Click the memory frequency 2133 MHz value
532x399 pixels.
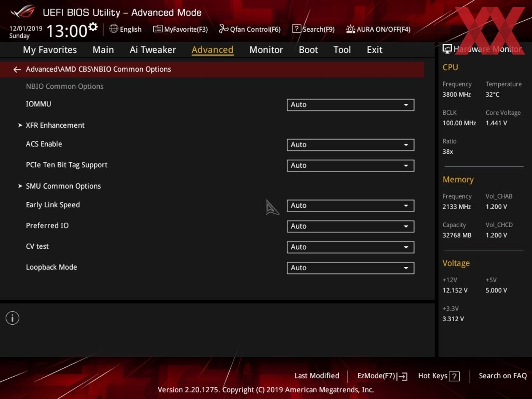click(x=457, y=207)
